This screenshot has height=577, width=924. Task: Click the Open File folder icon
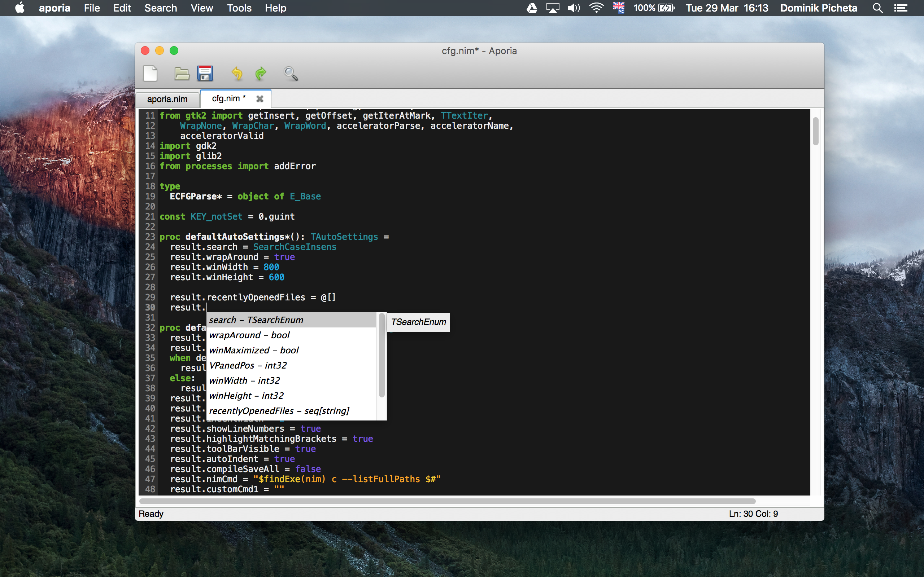point(182,73)
